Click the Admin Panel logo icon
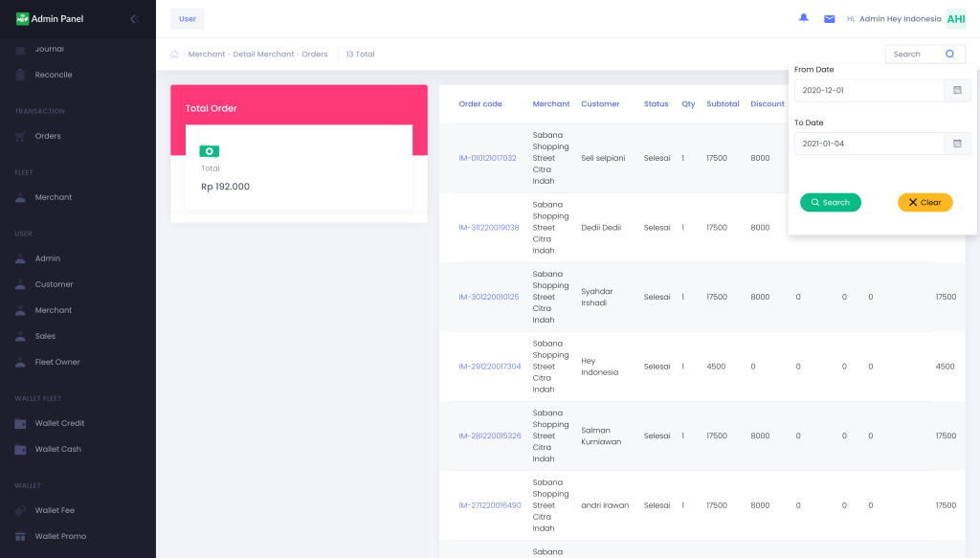Screen dimensions: 980x558 coord(23,19)
